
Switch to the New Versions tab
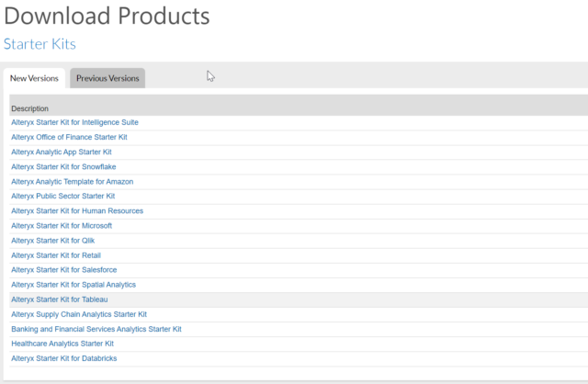[x=34, y=78]
